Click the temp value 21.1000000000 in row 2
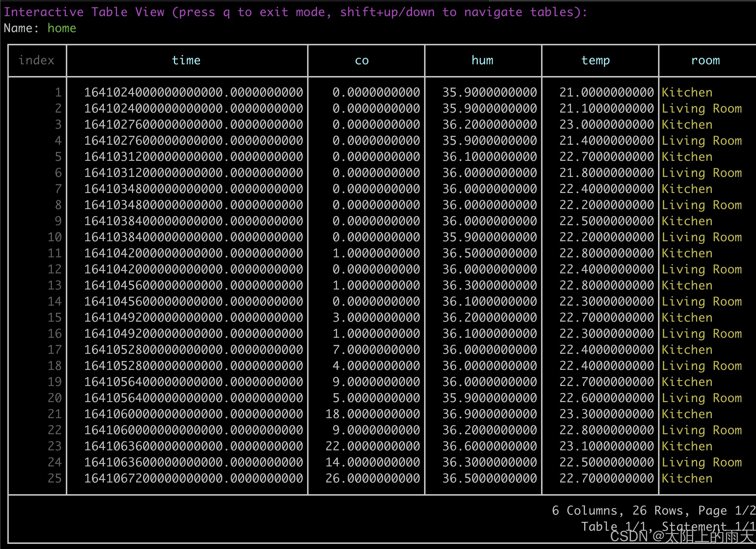This screenshot has height=549, width=756. tap(606, 108)
